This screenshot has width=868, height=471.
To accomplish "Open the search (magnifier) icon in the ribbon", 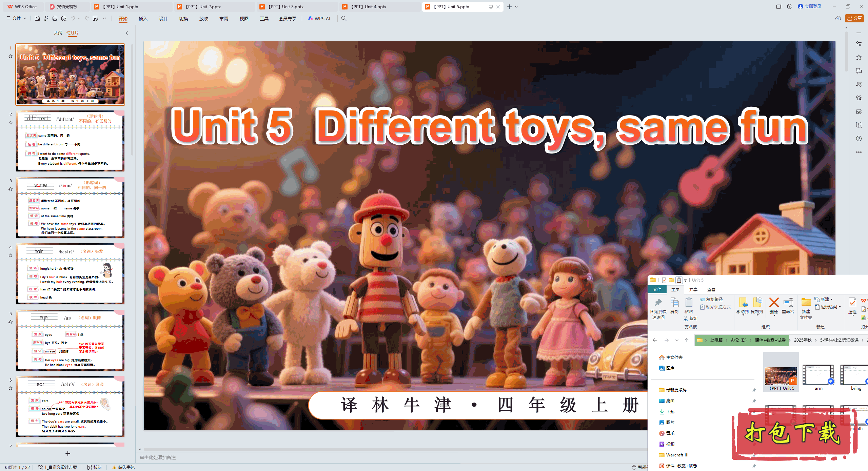I will point(344,19).
